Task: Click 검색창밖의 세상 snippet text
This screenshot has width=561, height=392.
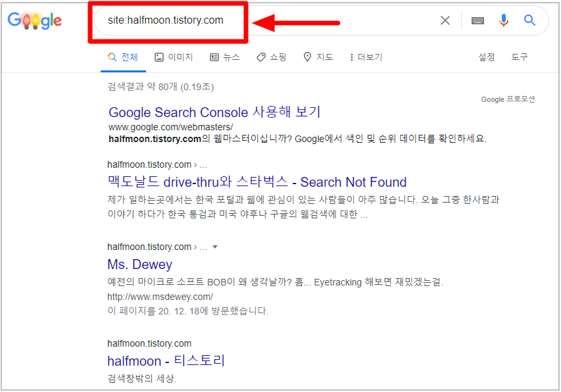Action: tap(142, 378)
